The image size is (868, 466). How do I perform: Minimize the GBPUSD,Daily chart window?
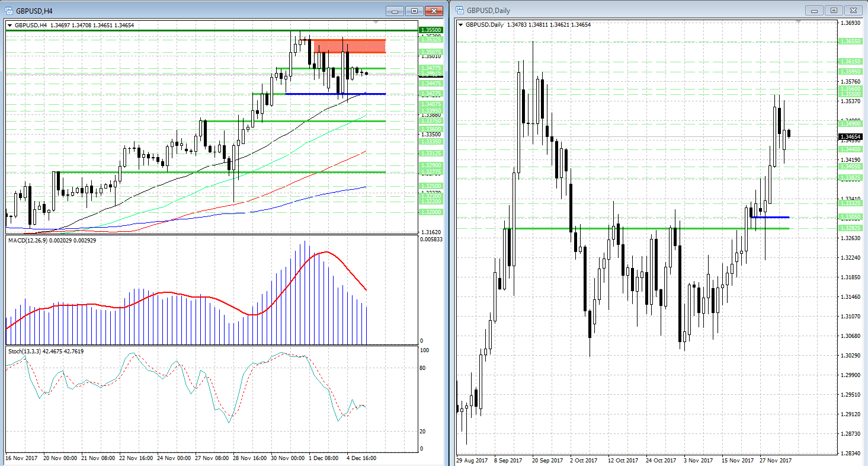coord(815,11)
